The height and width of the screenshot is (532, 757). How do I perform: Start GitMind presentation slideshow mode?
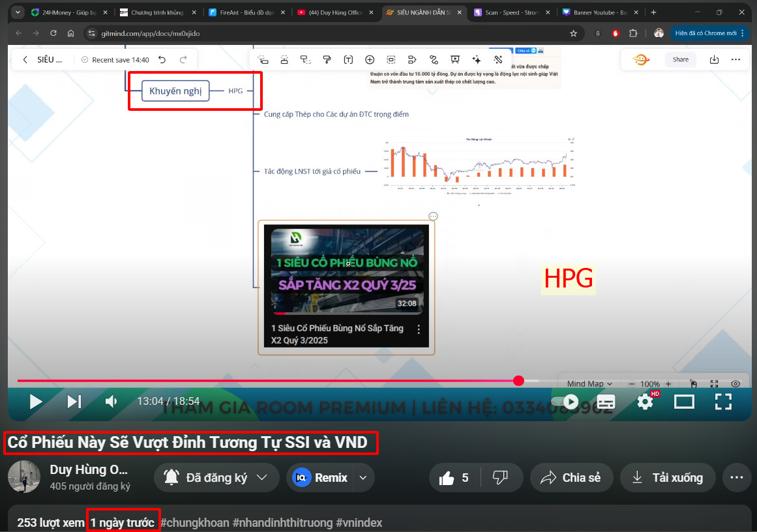pos(454,60)
